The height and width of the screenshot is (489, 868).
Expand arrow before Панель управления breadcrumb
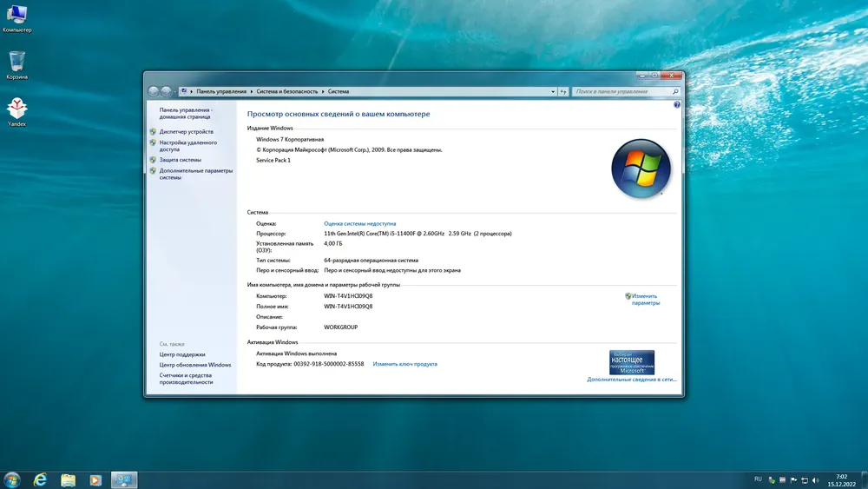pyautogui.click(x=192, y=91)
